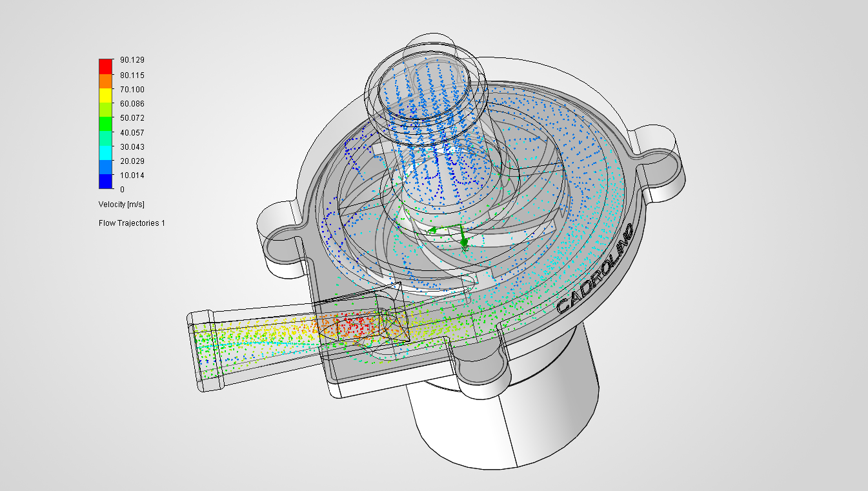Image resolution: width=868 pixels, height=491 pixels.
Task: Select the vertical inlet pipe's top opening
Action: coord(425,84)
